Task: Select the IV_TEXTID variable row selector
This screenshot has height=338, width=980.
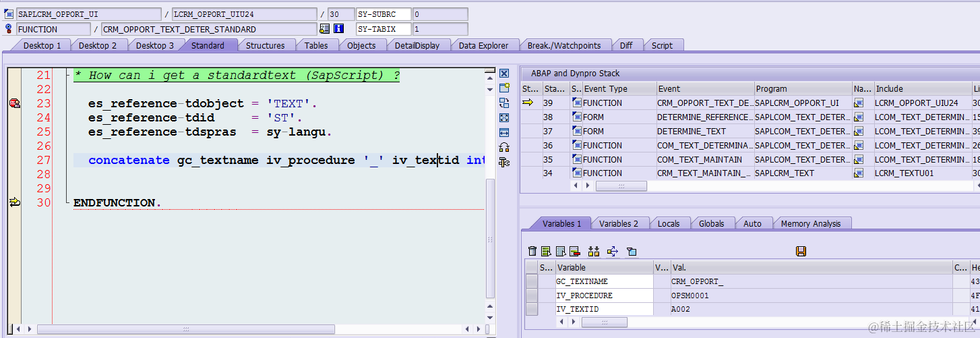Action: [532, 309]
